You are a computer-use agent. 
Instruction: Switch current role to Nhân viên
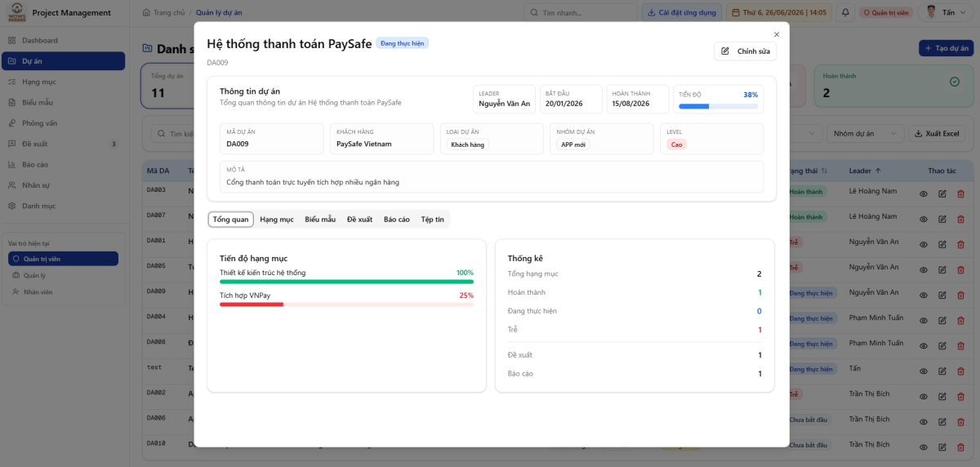pos(63,291)
